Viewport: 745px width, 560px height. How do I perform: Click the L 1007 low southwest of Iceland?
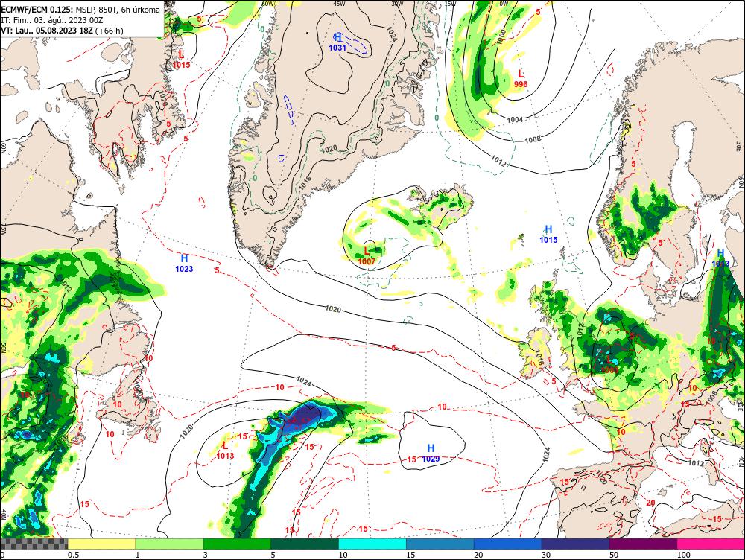click(367, 256)
